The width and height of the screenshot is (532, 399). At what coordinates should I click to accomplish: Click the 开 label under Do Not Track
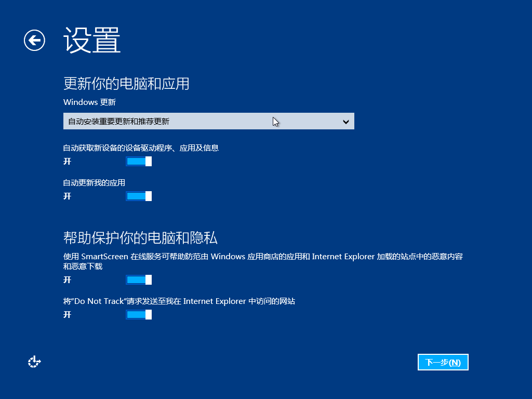[67, 314]
